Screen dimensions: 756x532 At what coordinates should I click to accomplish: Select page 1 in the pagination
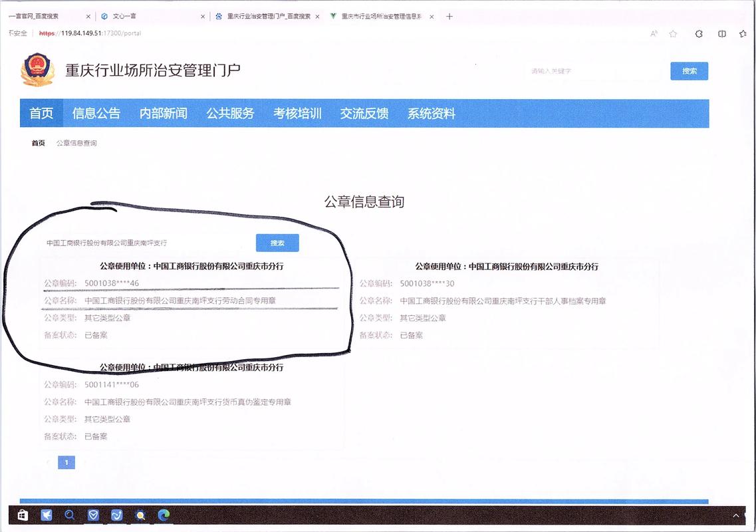[x=66, y=462]
